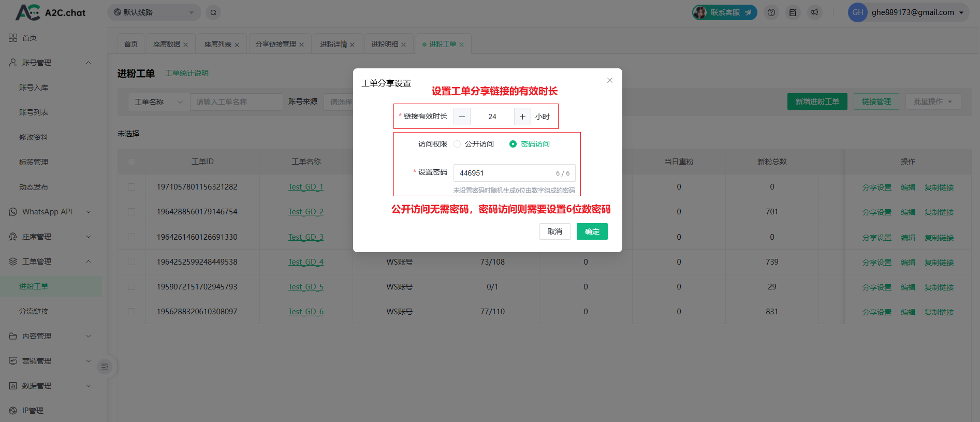This screenshot has width=980, height=422.
Task: Select the 公开访问 radio option
Action: [x=457, y=144]
